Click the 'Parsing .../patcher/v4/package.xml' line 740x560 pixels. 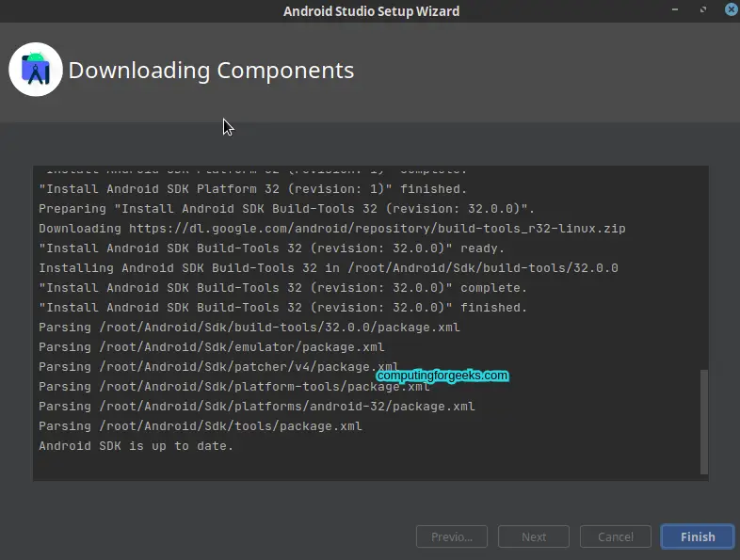tap(218, 366)
